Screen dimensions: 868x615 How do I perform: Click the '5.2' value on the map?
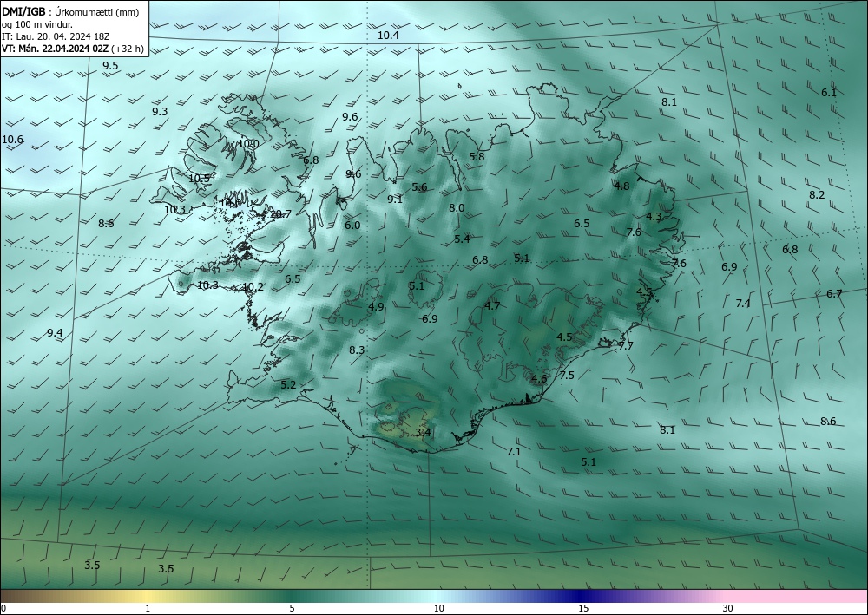[x=288, y=385]
